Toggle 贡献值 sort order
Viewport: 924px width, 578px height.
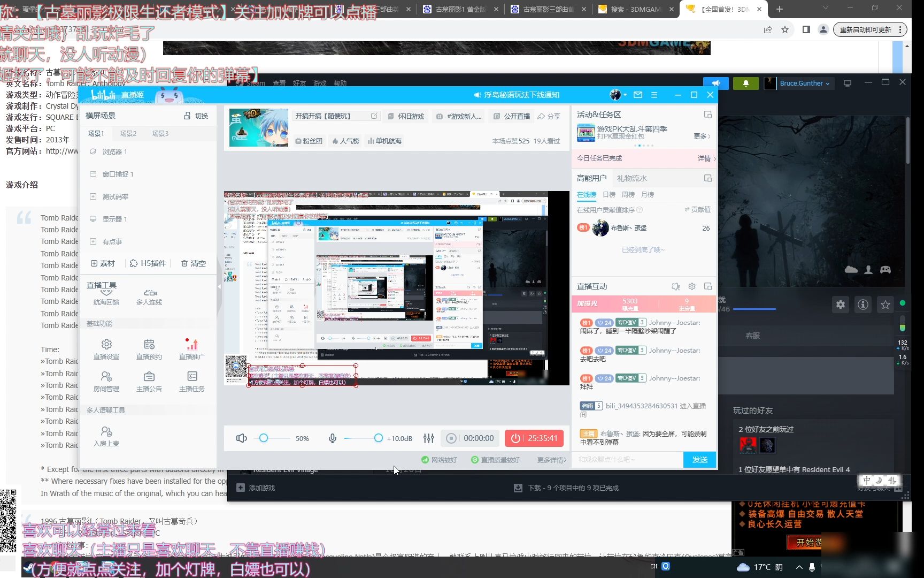pyautogui.click(x=697, y=210)
